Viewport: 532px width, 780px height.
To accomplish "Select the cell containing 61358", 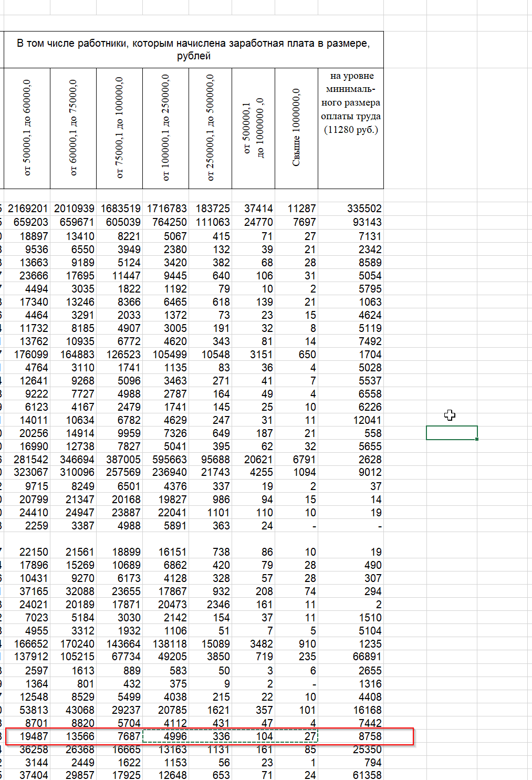I will 351,775.
